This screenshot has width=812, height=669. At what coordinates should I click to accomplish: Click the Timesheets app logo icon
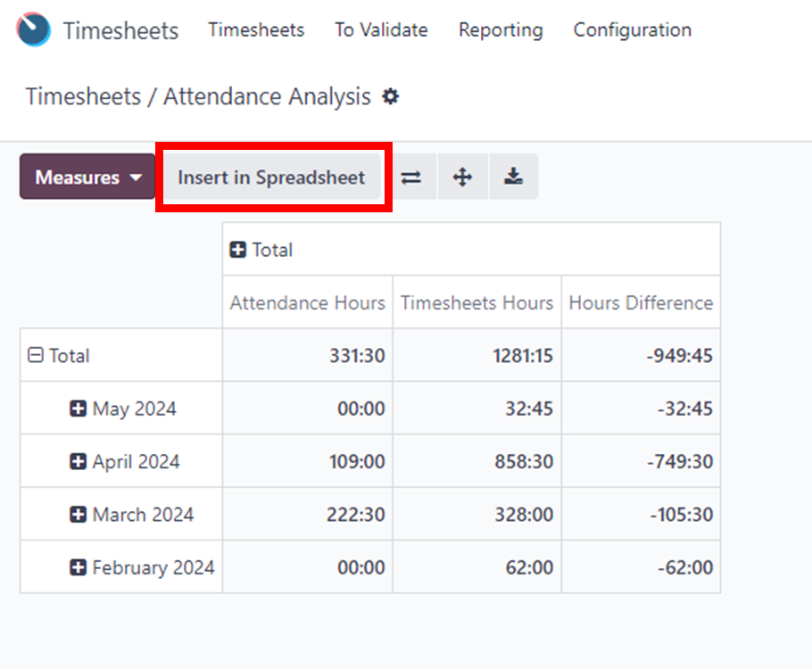[x=33, y=29]
